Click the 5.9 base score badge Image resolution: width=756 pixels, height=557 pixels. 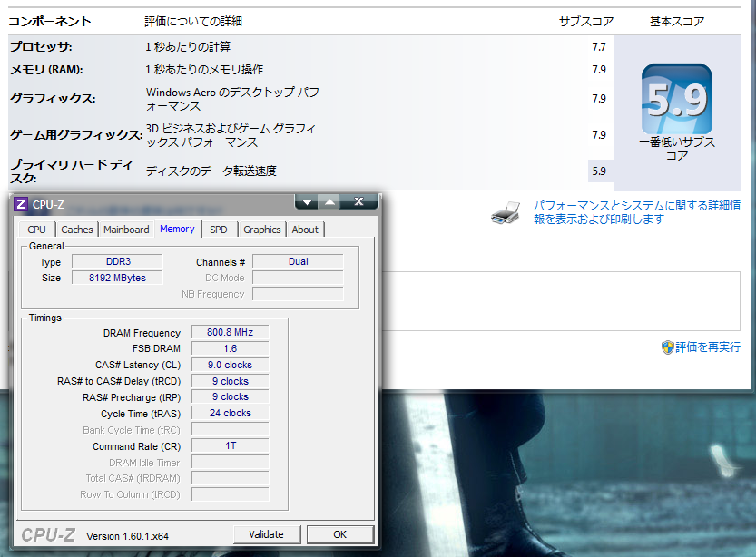(676, 99)
